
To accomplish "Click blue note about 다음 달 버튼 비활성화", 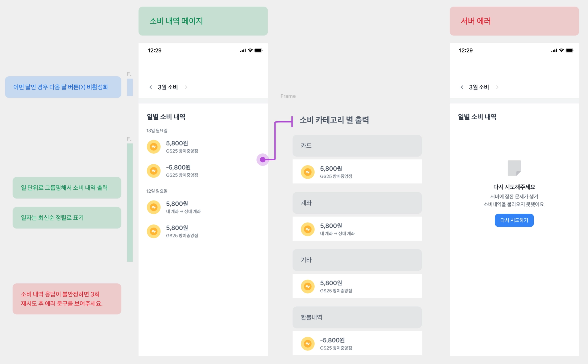I will click(63, 87).
